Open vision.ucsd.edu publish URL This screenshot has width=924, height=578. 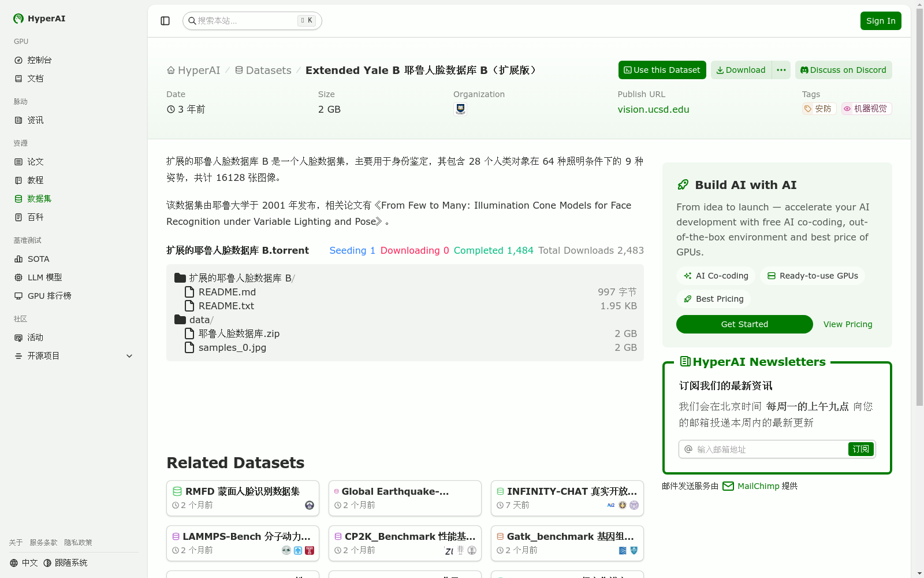(653, 109)
